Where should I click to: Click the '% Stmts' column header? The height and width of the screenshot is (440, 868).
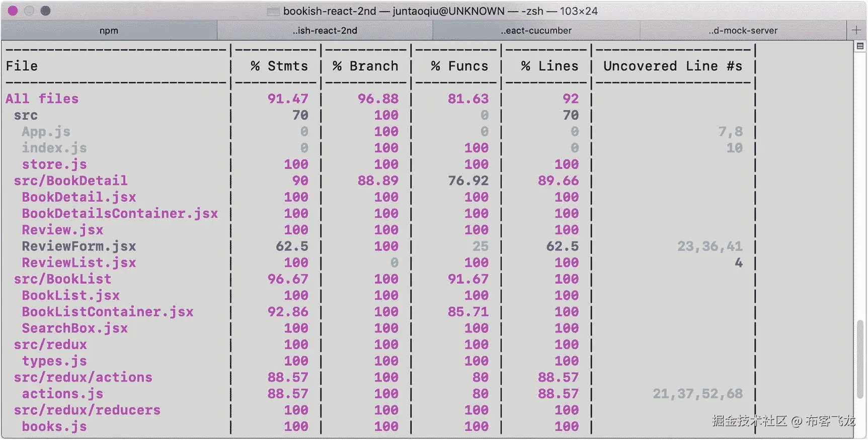[279, 66]
